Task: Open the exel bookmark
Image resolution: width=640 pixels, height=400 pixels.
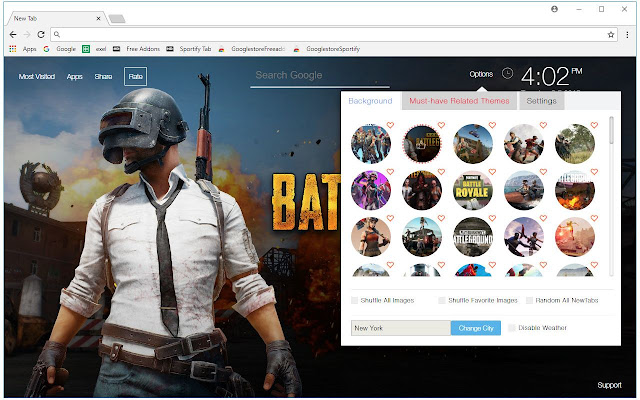Action: pyautogui.click(x=94, y=49)
